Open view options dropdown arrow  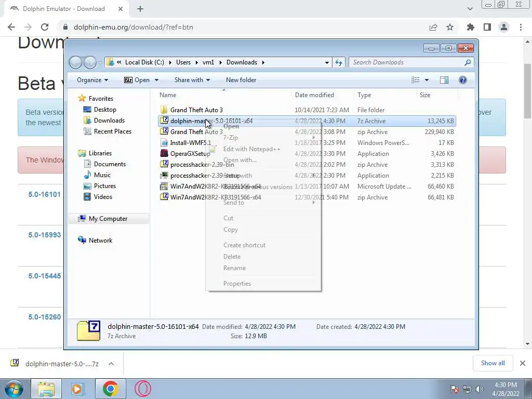[427, 80]
